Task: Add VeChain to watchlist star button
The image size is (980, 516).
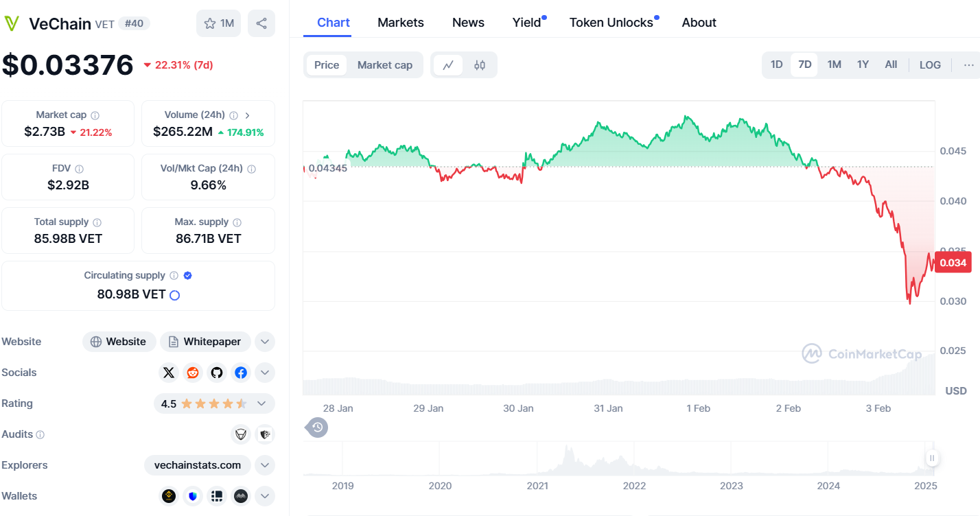Action: coord(219,23)
